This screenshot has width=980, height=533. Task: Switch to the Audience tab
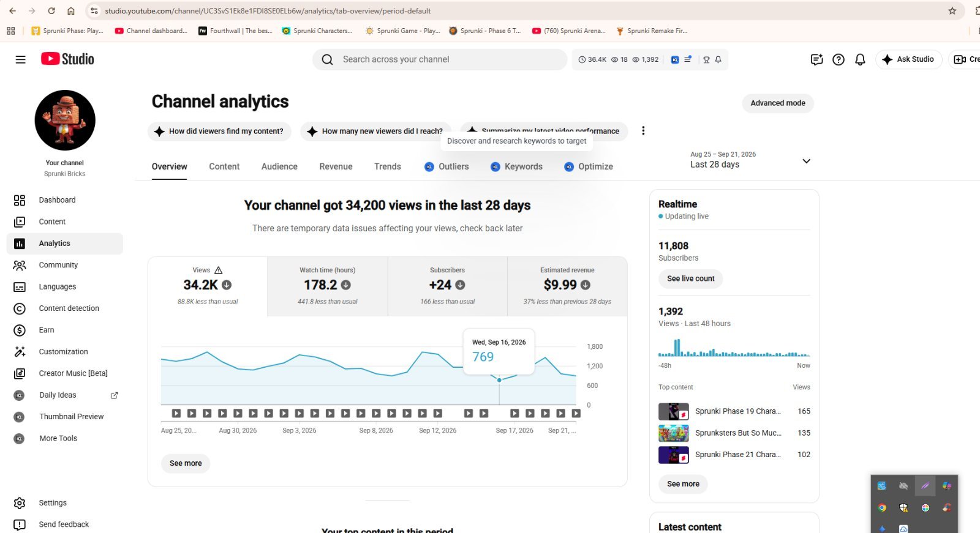(x=279, y=166)
